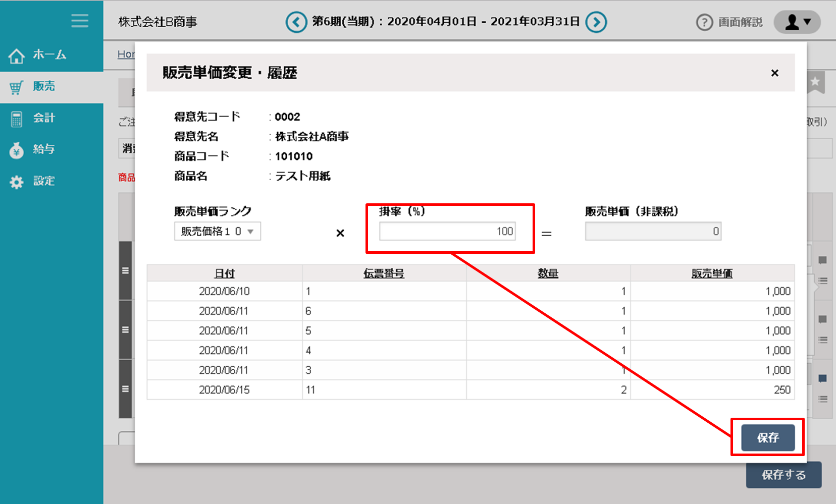Click the 掛率 (%) input field
836x504 pixels.
tap(447, 232)
